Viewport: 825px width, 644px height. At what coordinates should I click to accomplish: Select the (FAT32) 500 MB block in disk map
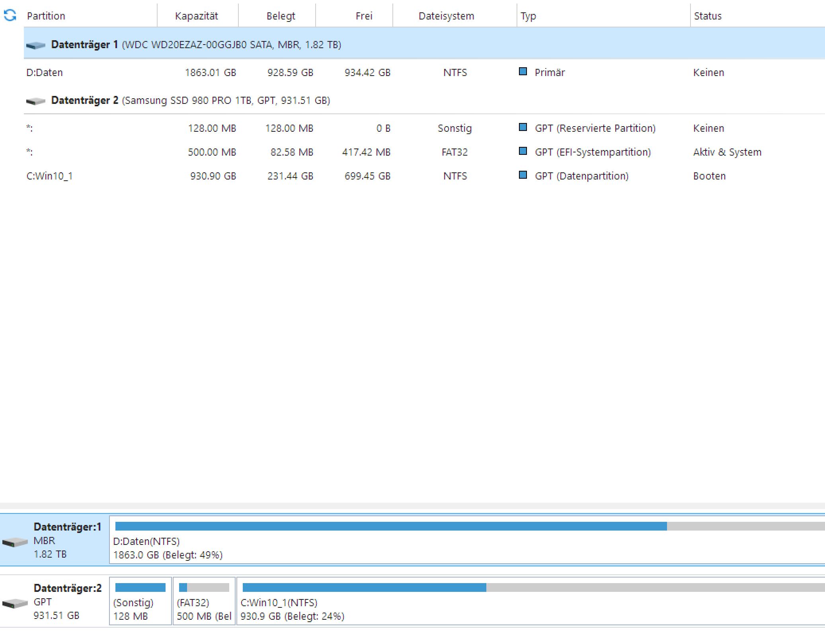click(x=204, y=601)
